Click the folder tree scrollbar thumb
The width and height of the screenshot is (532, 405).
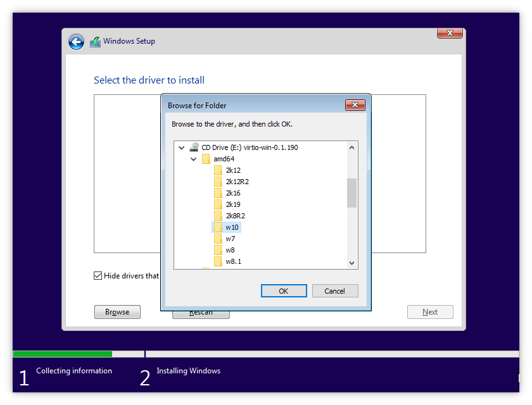pyautogui.click(x=352, y=192)
